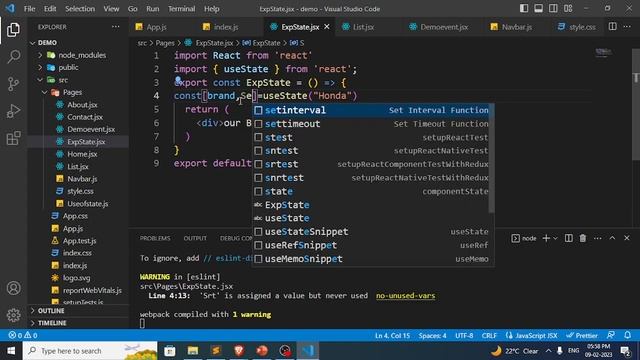Kill the terminal with trash icon
This screenshot has width=640, height=360.
pos(583,238)
